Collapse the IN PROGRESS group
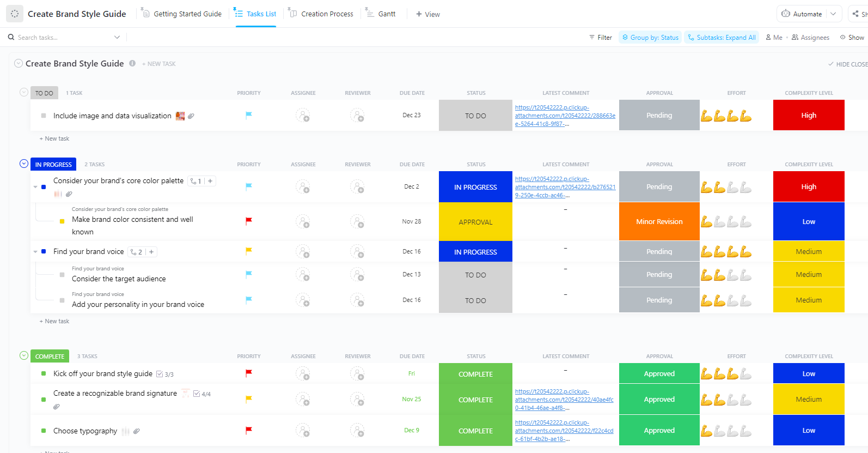The height and width of the screenshot is (453, 868). coord(24,164)
